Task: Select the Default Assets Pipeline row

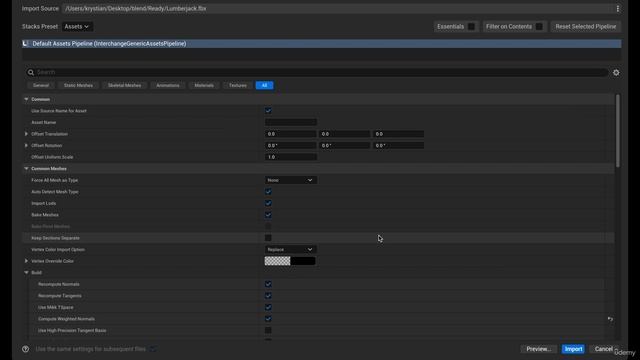Action: 322,44
